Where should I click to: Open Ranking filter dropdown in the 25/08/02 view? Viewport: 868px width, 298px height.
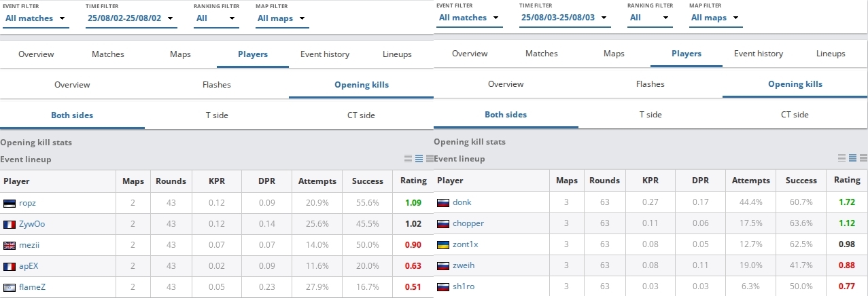216,18
